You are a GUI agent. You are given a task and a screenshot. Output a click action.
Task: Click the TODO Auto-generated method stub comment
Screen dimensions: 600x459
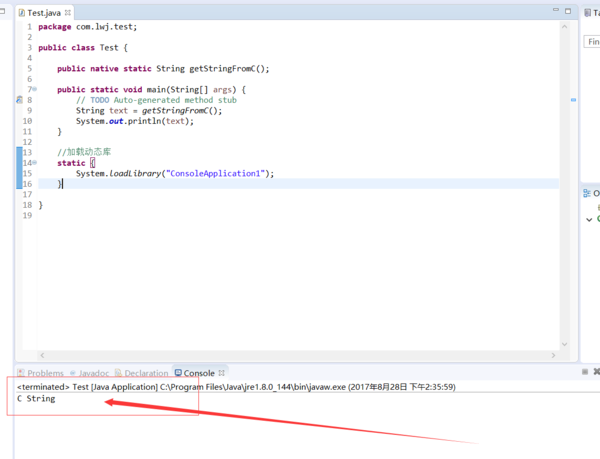click(156, 100)
